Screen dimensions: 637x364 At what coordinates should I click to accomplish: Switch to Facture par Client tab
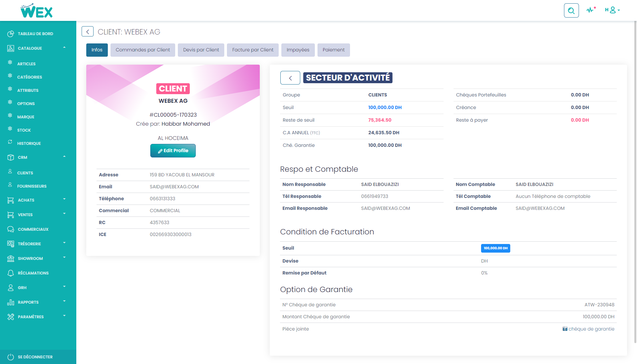(x=253, y=50)
